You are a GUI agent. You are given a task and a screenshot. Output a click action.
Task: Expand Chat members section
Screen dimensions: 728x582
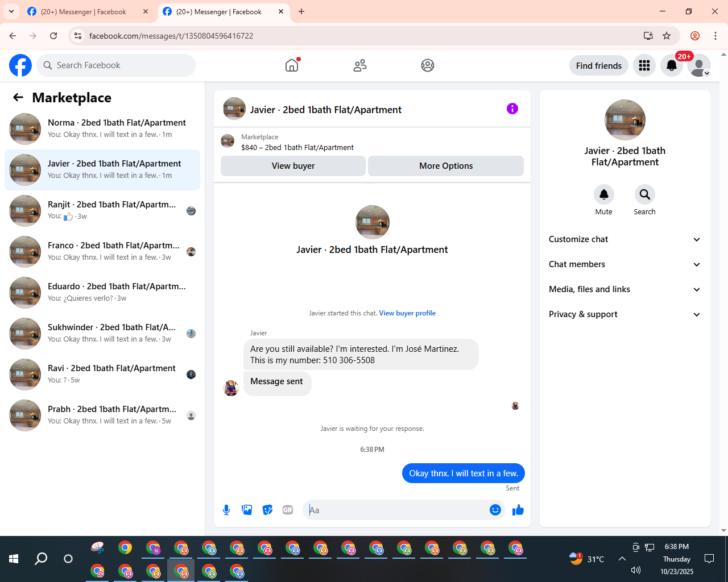(x=625, y=264)
